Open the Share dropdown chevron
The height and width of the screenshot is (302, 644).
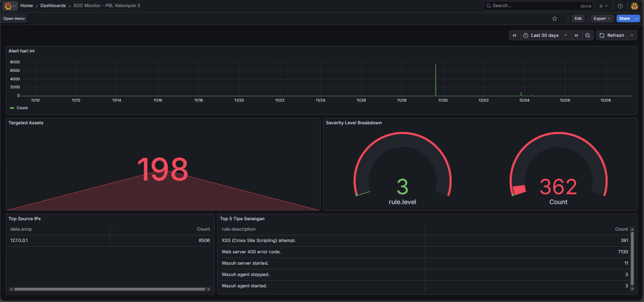(635, 18)
